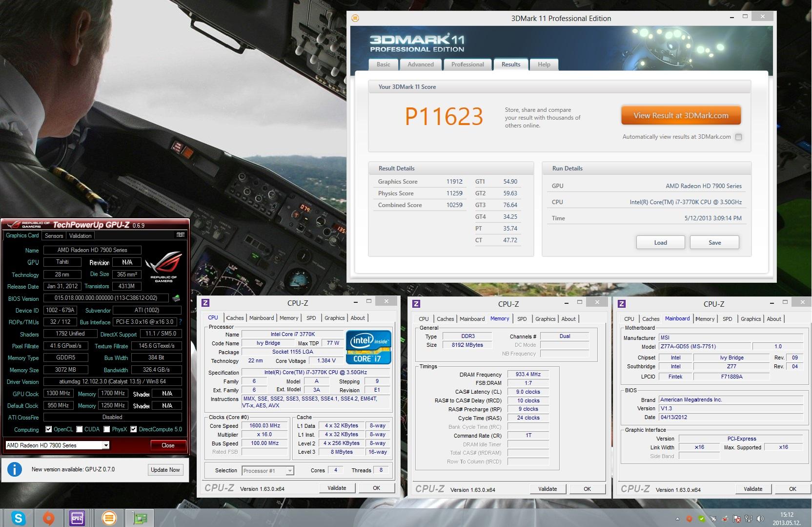
Task: Click the CPU-Z Specification field
Action: (316, 373)
